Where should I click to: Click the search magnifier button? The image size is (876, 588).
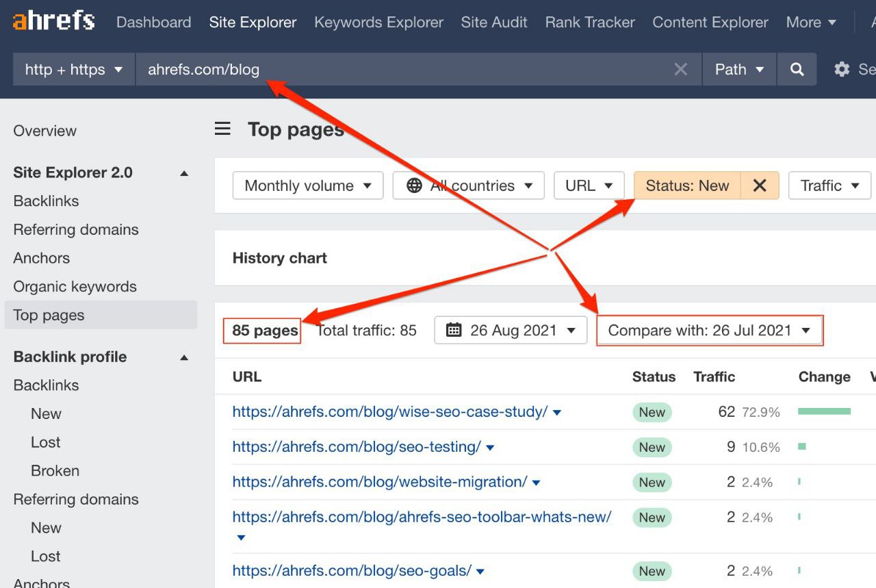point(797,69)
